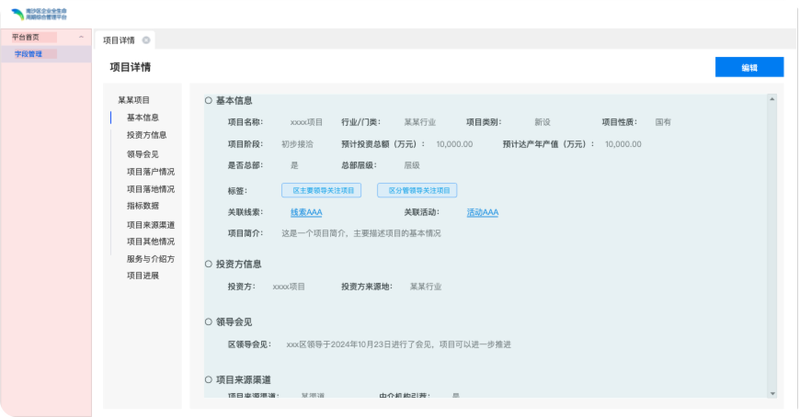Click the scrollbar up arrow in details panel
The height and width of the screenshot is (417, 800).
click(x=772, y=99)
